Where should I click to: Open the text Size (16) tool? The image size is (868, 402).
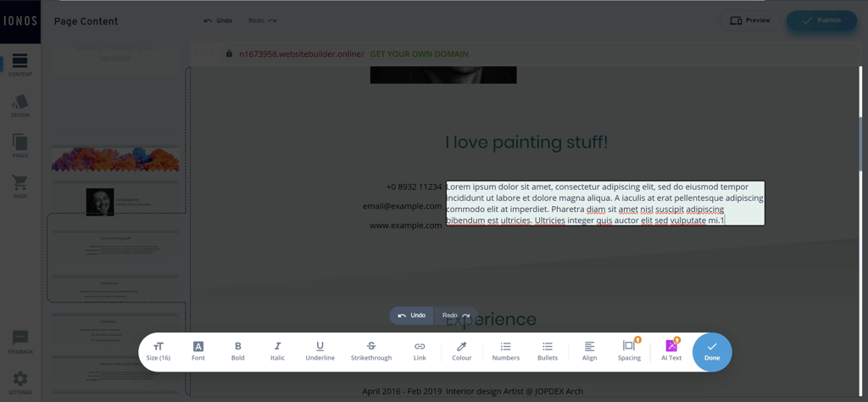pos(159,352)
